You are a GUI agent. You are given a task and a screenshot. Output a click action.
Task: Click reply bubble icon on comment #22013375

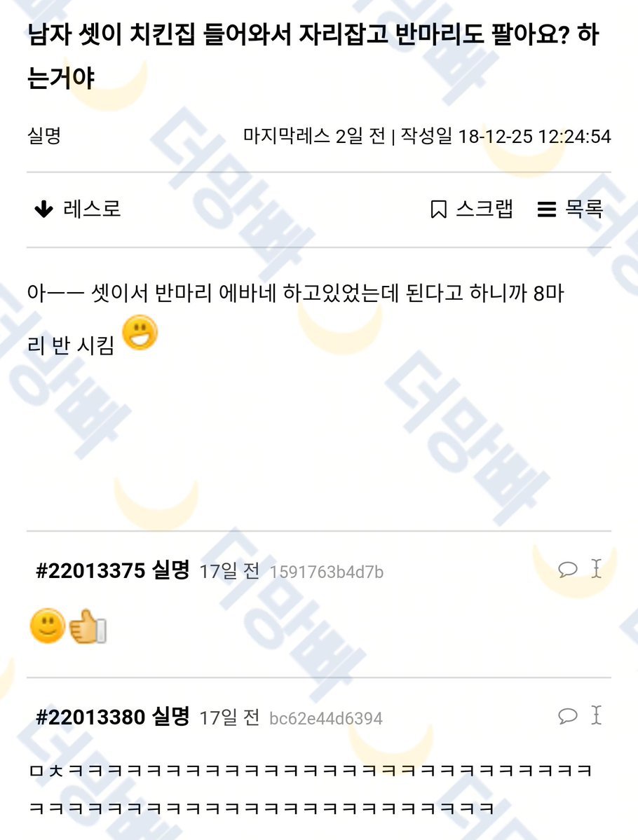[567, 569]
